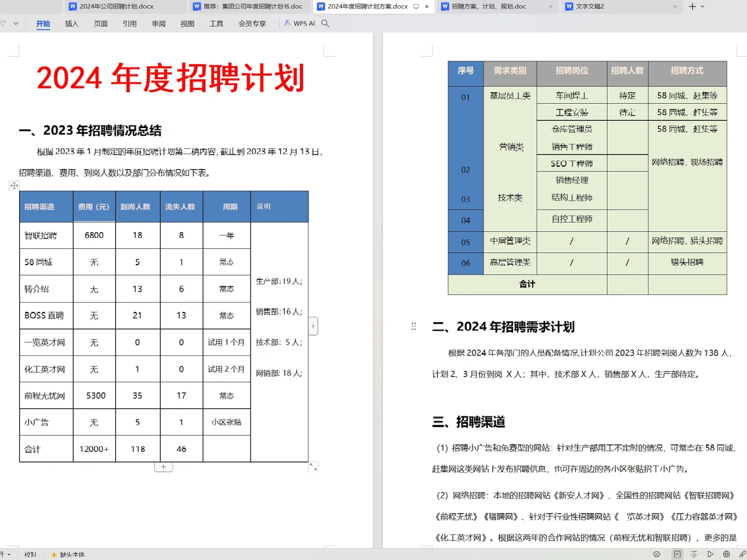Click the table resize handle at bottom-right corner
Screen dimensions: 747x560
pos(313,467)
